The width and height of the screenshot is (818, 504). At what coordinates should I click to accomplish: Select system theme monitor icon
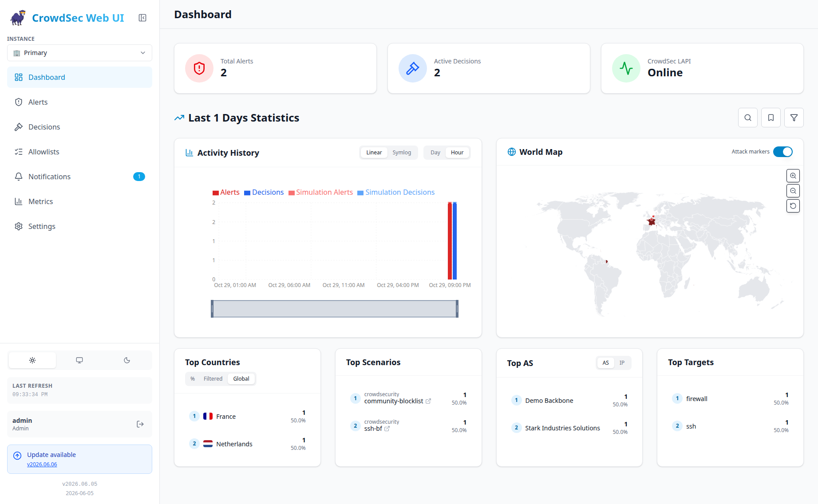pyautogui.click(x=79, y=360)
